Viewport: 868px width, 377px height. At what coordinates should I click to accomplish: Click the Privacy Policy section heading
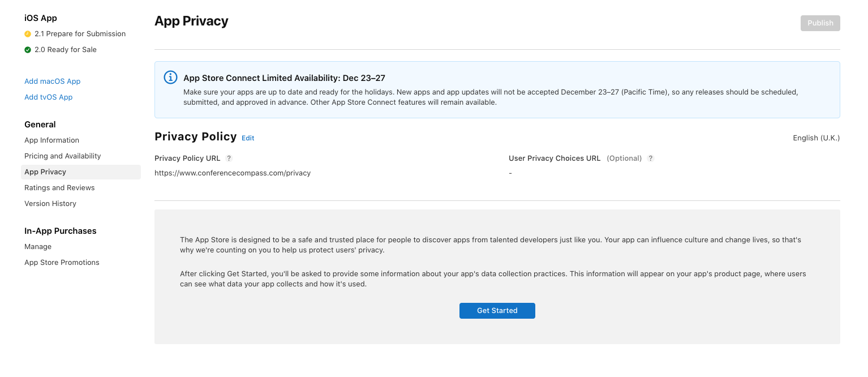tap(196, 136)
